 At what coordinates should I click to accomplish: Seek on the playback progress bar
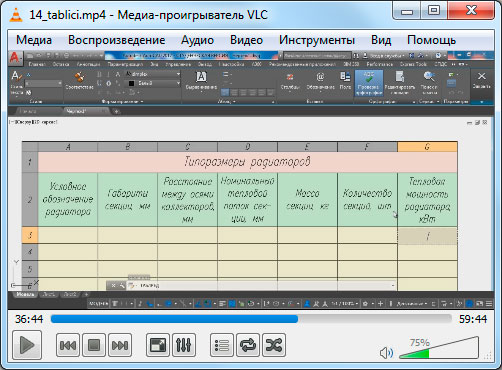[251, 319]
